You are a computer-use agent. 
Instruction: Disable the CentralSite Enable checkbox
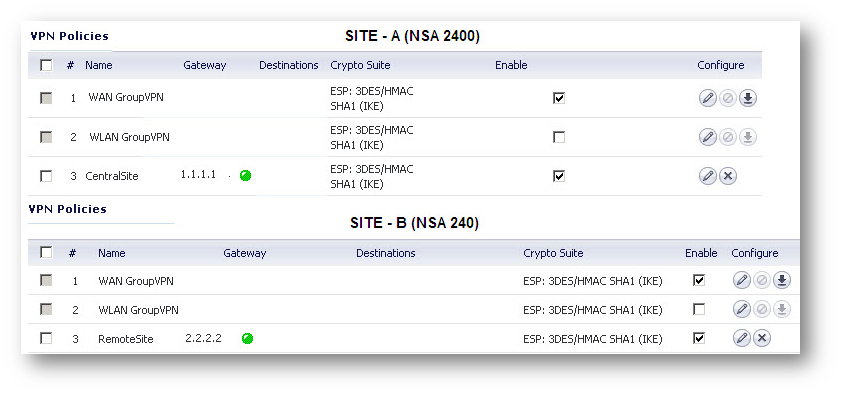point(559,176)
